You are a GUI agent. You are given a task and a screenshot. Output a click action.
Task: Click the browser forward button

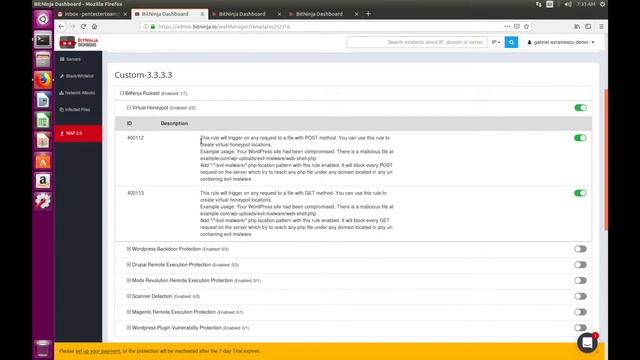(73, 27)
